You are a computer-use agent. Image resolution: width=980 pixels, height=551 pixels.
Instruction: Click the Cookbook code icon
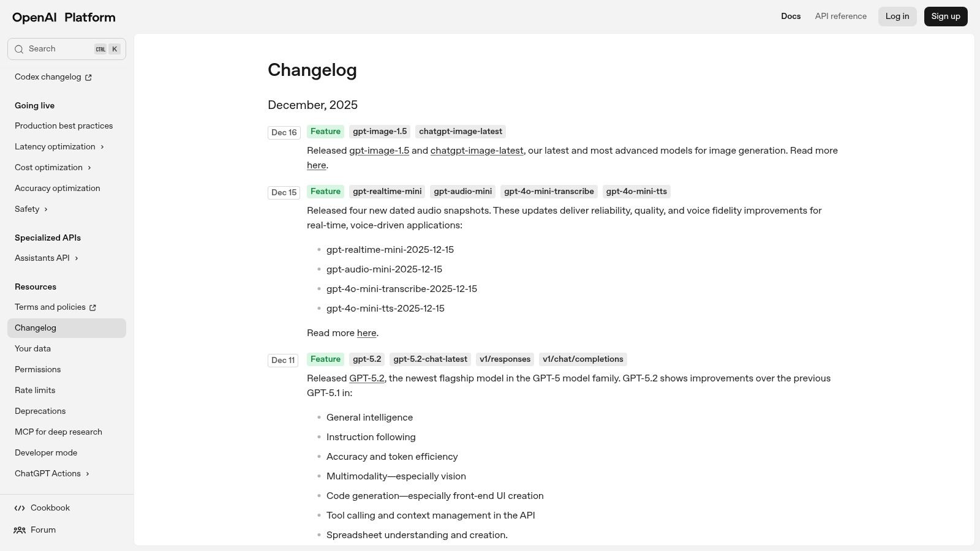click(19, 508)
